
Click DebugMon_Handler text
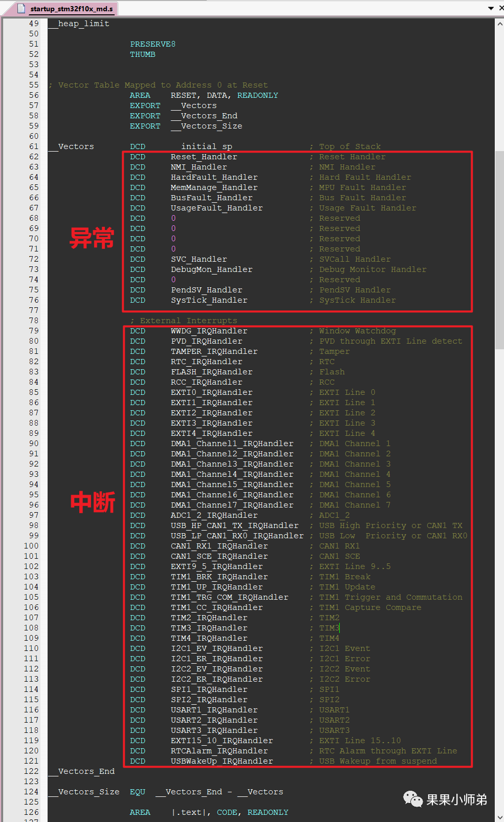point(211,269)
